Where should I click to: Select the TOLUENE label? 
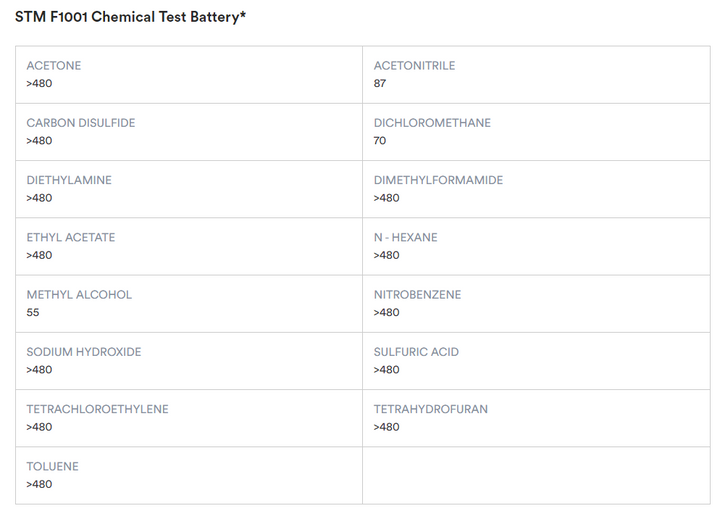52,467
